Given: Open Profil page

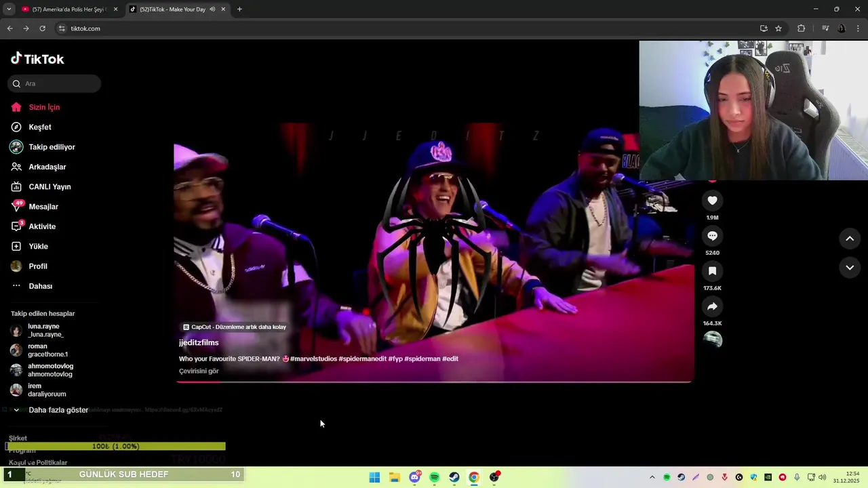Looking at the screenshot, I should 37,266.
